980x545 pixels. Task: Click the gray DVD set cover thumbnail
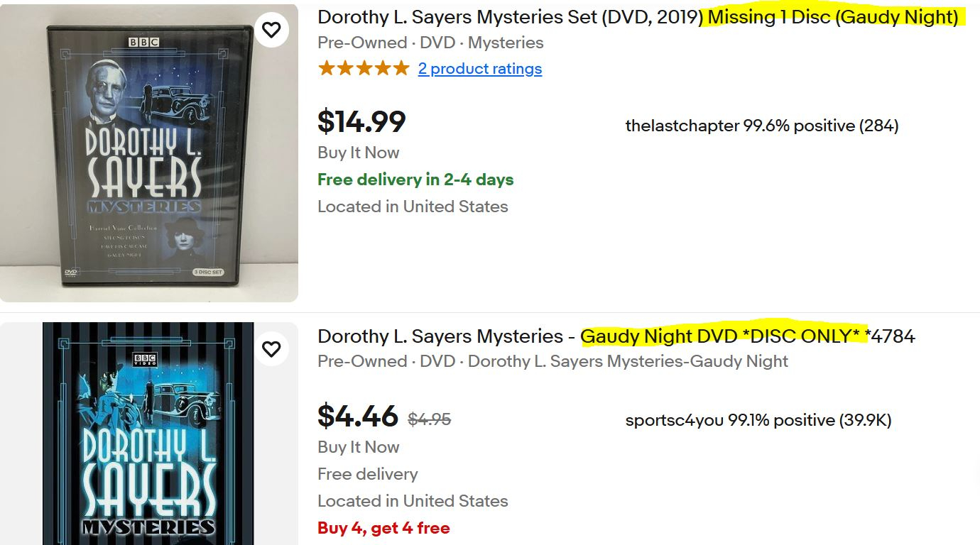(x=149, y=153)
